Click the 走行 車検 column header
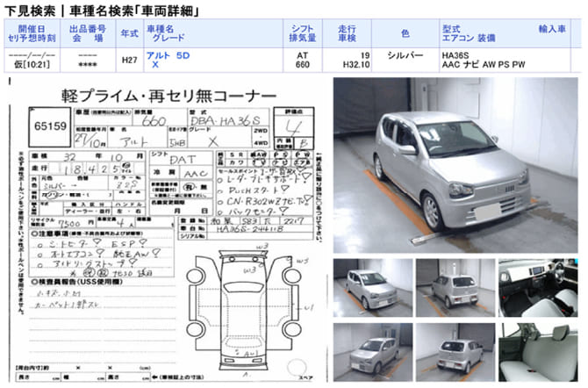 pos(347,33)
